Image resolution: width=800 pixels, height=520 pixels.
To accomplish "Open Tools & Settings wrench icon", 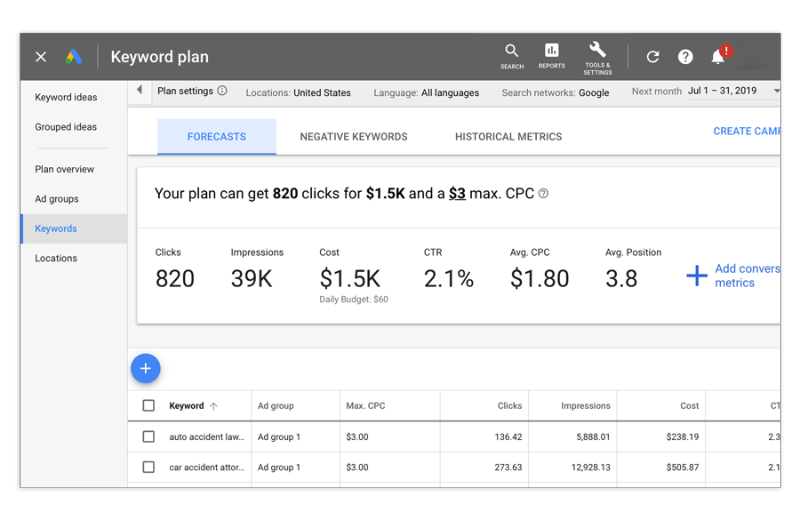I will (x=597, y=58).
